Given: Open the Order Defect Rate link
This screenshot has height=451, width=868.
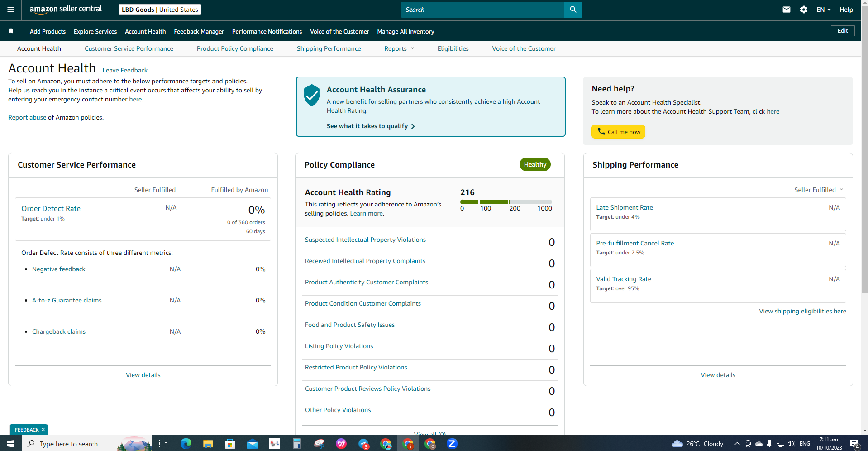Looking at the screenshot, I should pos(51,208).
